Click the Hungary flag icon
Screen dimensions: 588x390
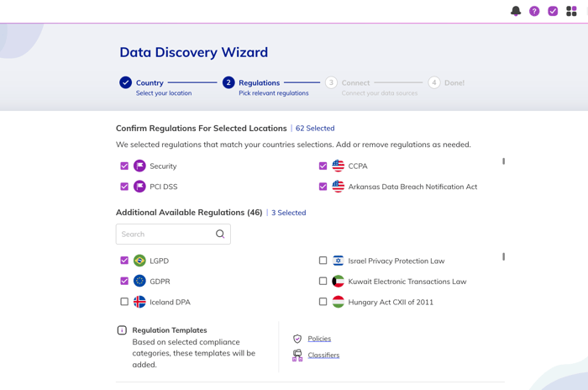click(x=338, y=302)
